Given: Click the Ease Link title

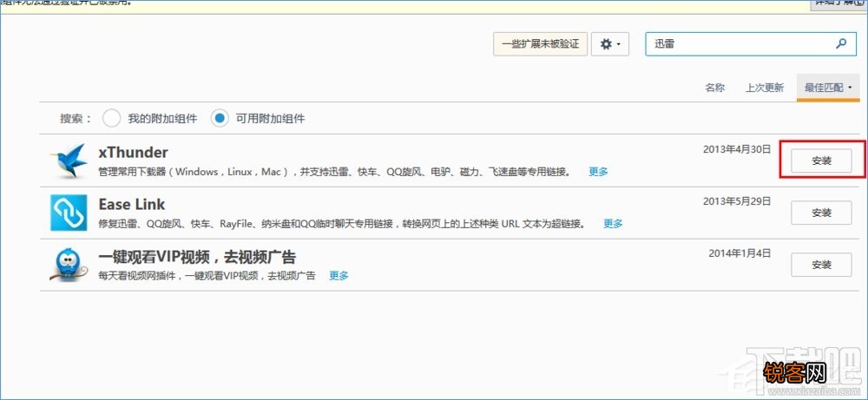Looking at the screenshot, I should click(132, 204).
